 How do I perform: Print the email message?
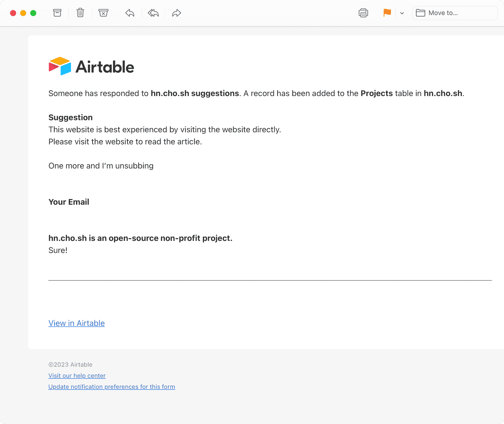[x=363, y=13]
